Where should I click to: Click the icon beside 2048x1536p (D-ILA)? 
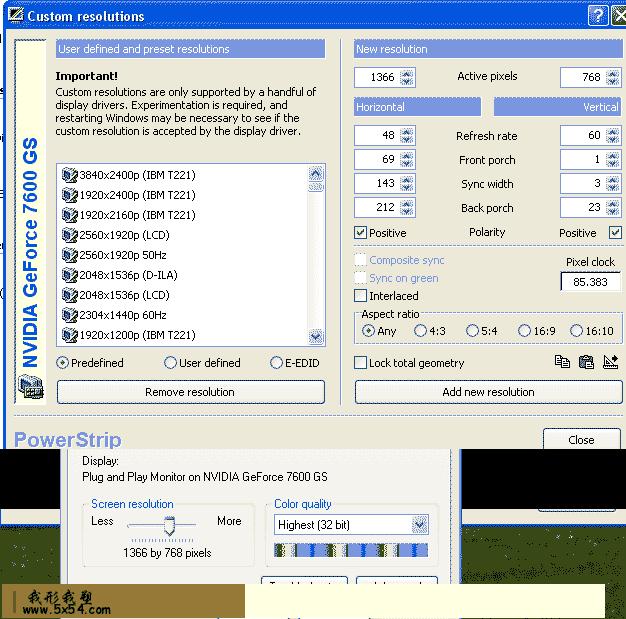click(69, 275)
